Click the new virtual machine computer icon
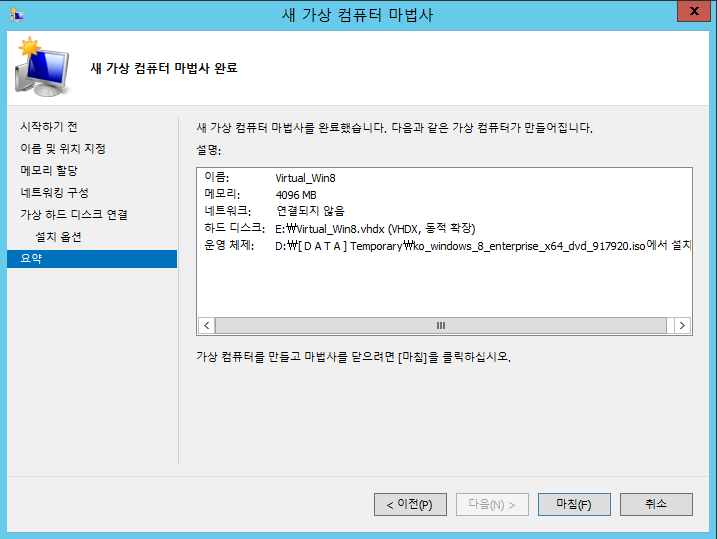Image resolution: width=717 pixels, height=539 pixels. point(42,67)
